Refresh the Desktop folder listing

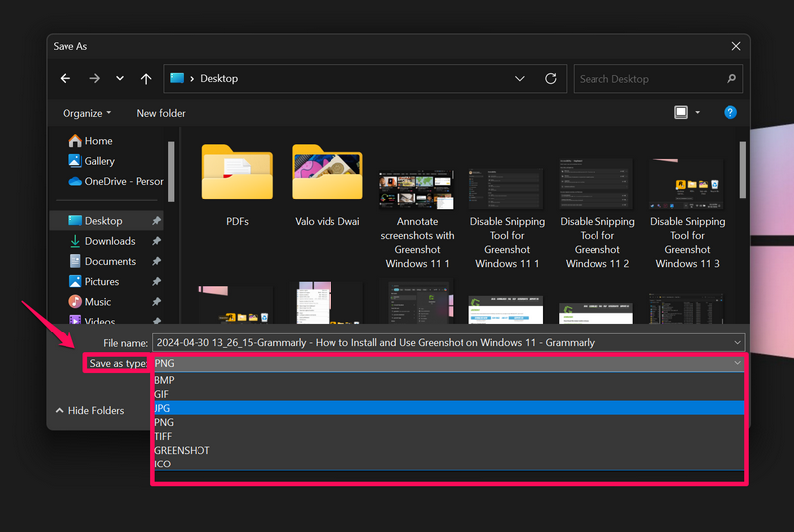pyautogui.click(x=550, y=79)
